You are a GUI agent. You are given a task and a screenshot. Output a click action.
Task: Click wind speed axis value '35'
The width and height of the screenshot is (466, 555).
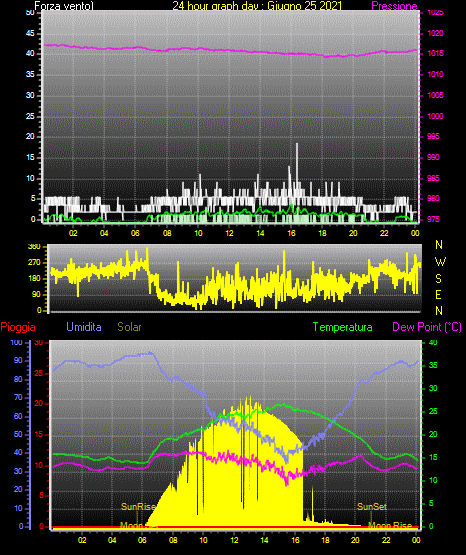tap(30, 74)
